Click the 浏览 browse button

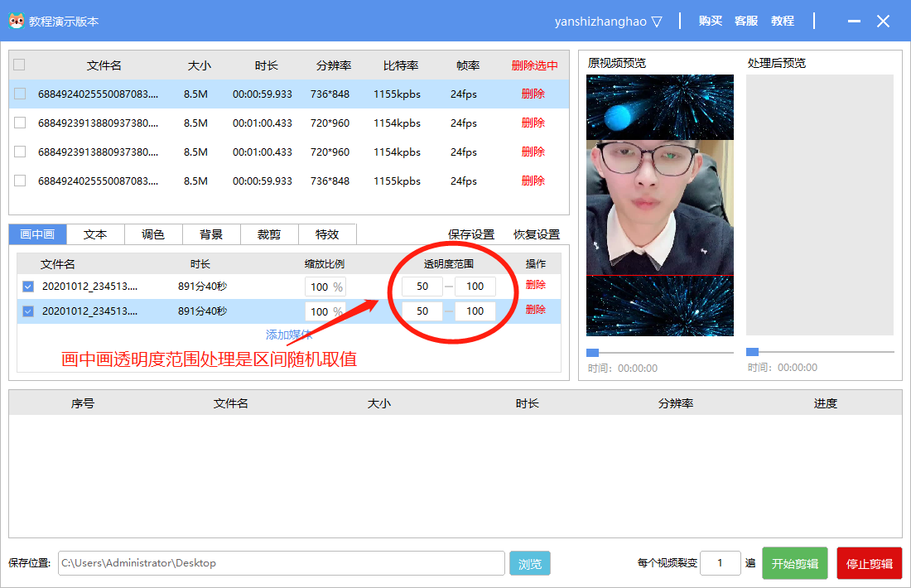530,564
